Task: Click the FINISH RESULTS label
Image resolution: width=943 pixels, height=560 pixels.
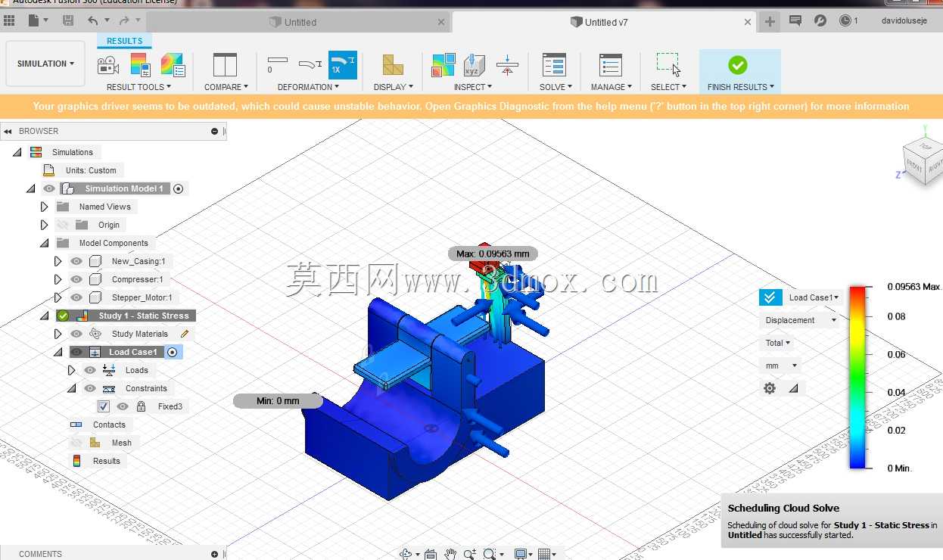Action: (x=740, y=87)
